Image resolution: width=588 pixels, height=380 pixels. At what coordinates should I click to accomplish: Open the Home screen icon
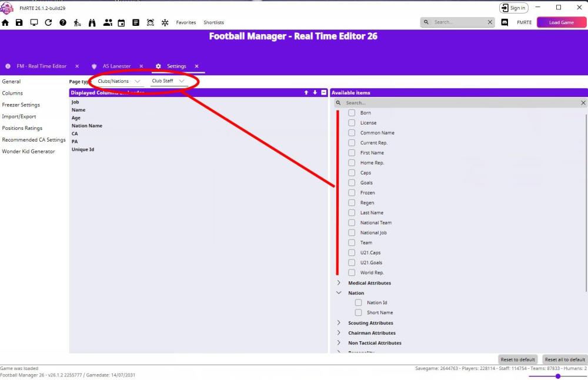point(5,22)
